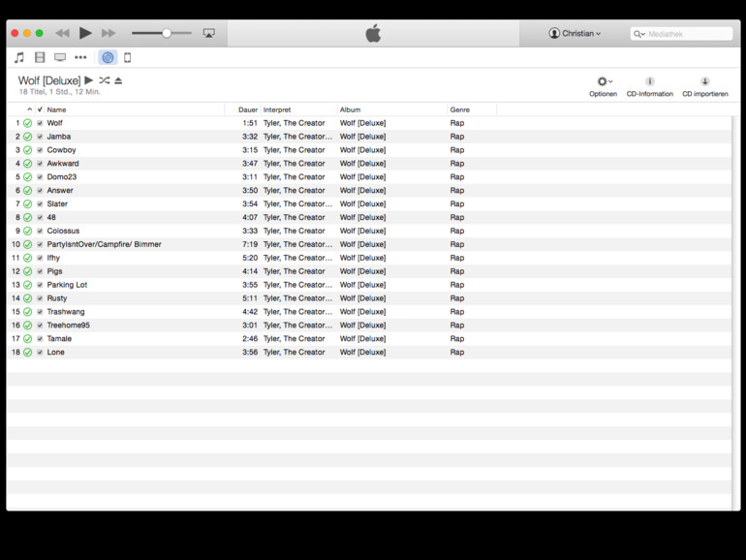Viewport: 746px width, 560px height.
Task: Click the vertical scrollbar of track list
Action: 736,313
